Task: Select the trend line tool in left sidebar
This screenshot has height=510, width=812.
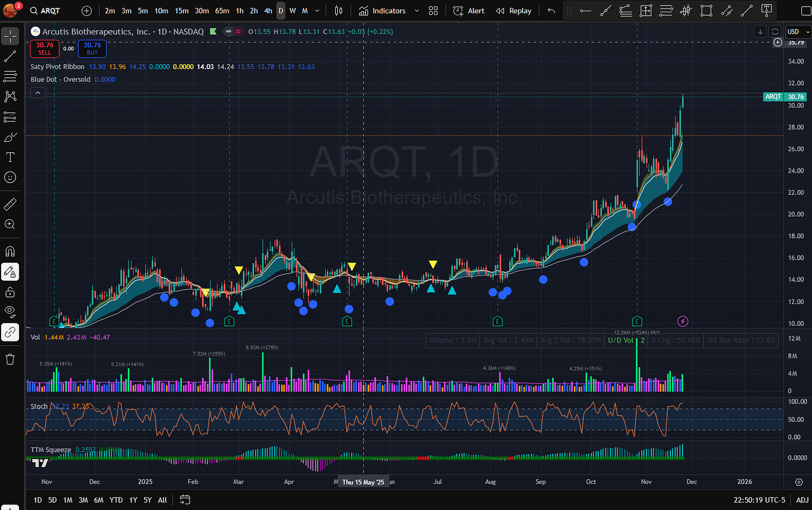Action: 10,56
